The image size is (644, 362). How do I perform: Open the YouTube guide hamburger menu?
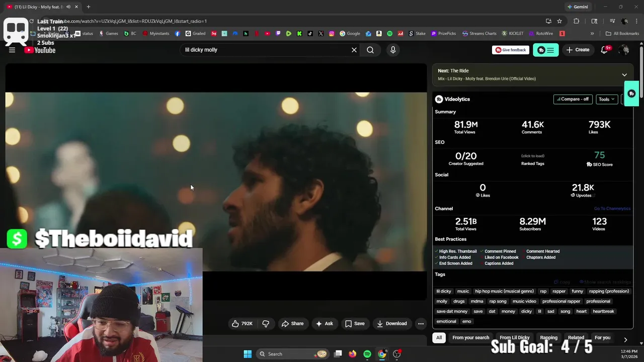point(12,50)
